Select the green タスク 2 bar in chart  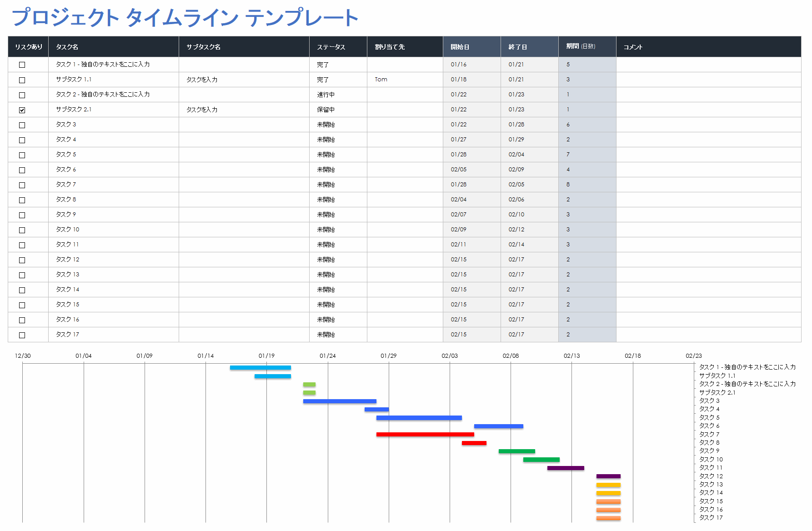(x=309, y=385)
